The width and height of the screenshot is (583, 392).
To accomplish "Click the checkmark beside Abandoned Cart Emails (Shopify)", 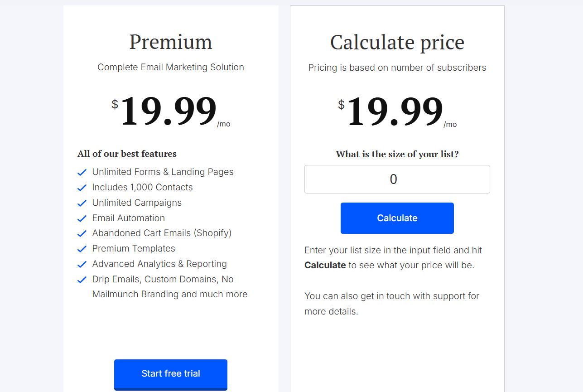I will (x=82, y=233).
